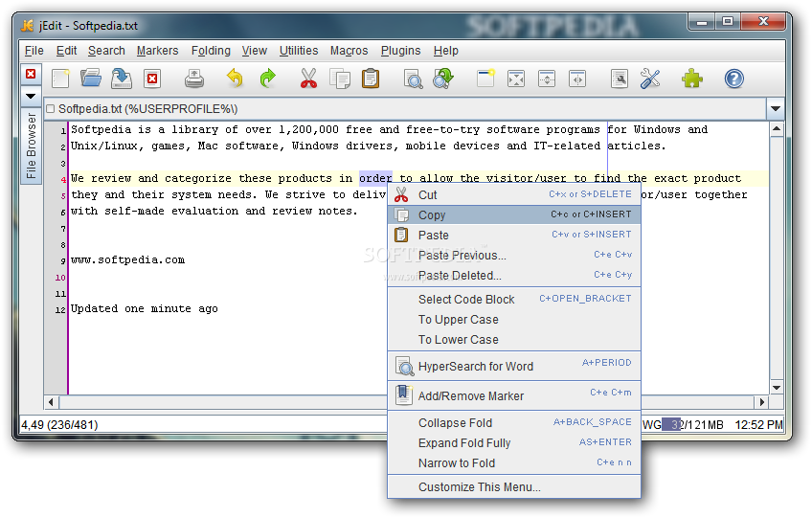This screenshot has width=812, height=518.
Task: Click the Split Horizontally toolbar icon
Action: pos(547,79)
